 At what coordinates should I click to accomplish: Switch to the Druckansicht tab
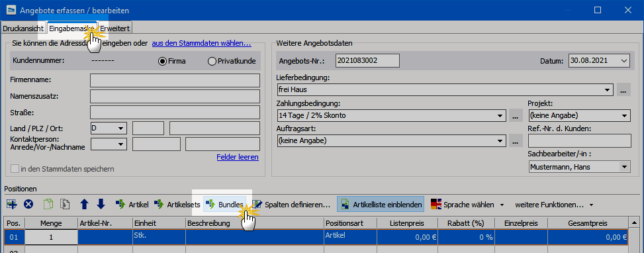[23, 28]
